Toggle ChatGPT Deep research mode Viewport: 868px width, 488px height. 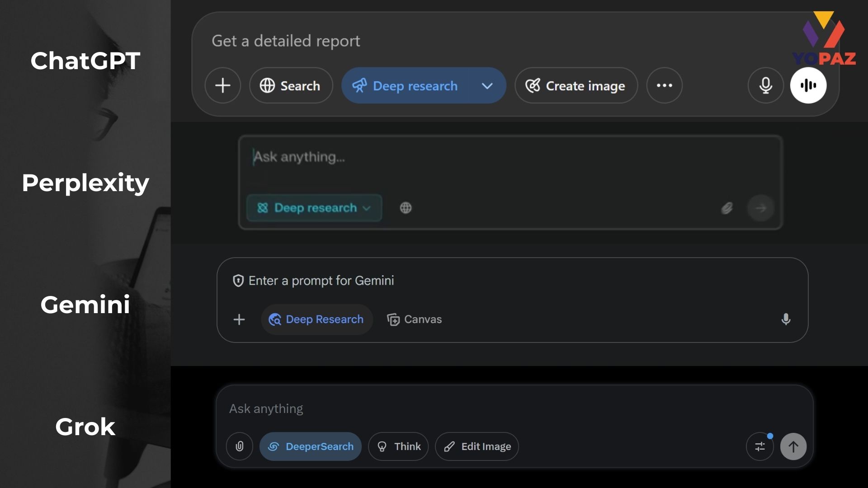pos(405,85)
